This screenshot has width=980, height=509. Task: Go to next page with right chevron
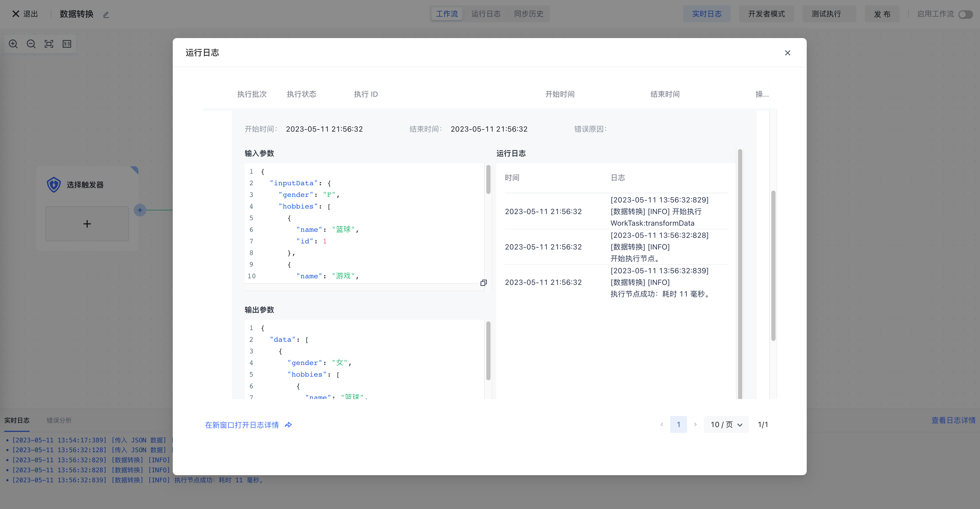pyautogui.click(x=696, y=424)
